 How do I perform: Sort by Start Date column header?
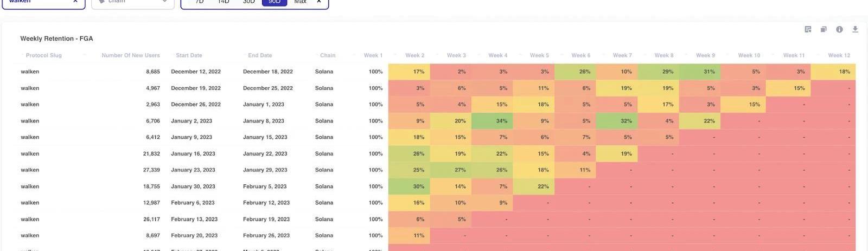189,55
